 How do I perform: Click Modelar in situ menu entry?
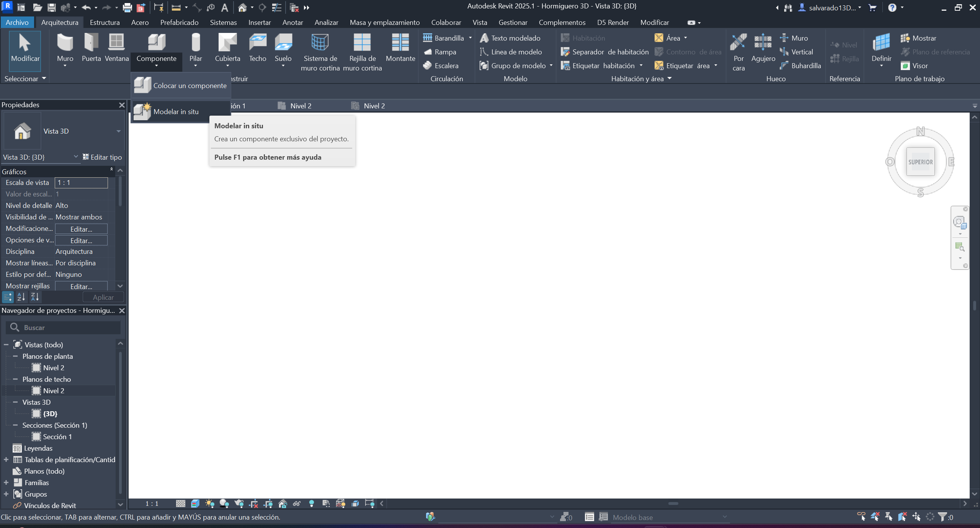point(176,111)
